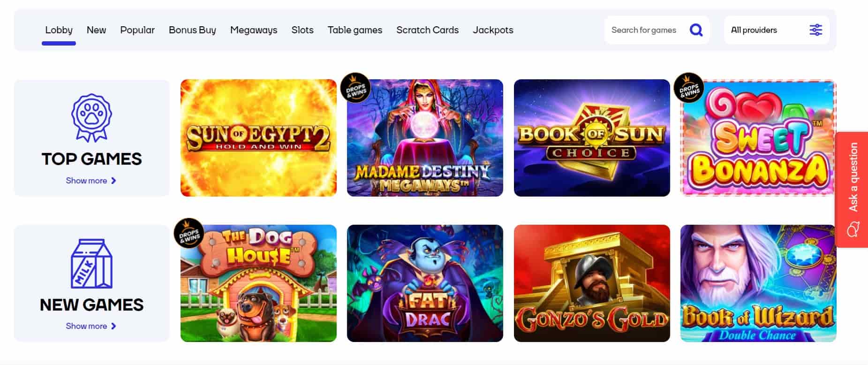Click the search magnifier icon
Image resolution: width=868 pixels, height=365 pixels.
(696, 30)
